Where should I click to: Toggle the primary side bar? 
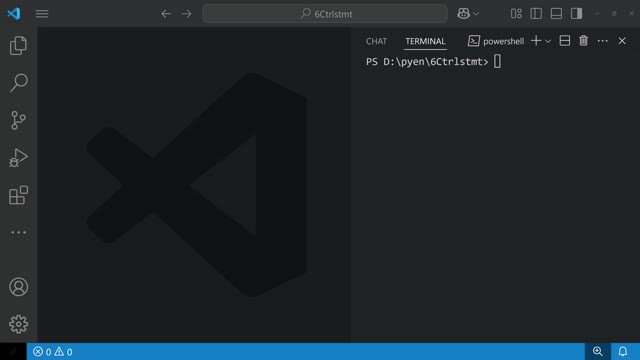pyautogui.click(x=536, y=14)
